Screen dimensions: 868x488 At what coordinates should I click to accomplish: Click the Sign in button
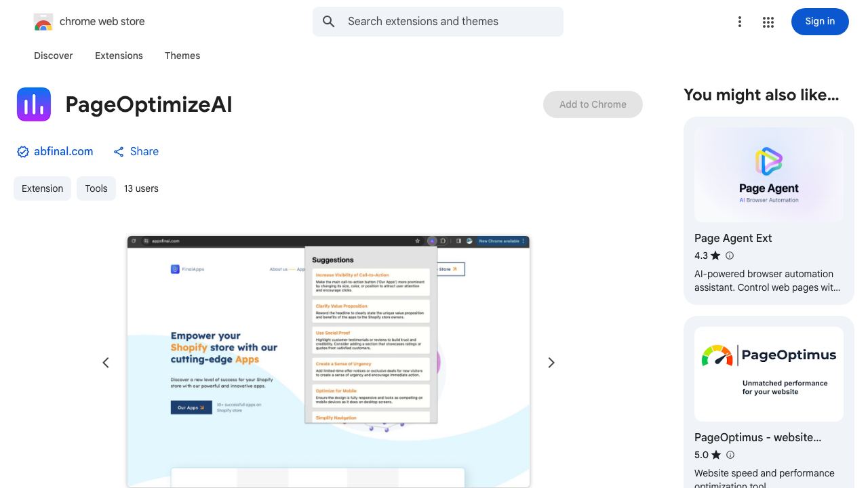click(820, 22)
